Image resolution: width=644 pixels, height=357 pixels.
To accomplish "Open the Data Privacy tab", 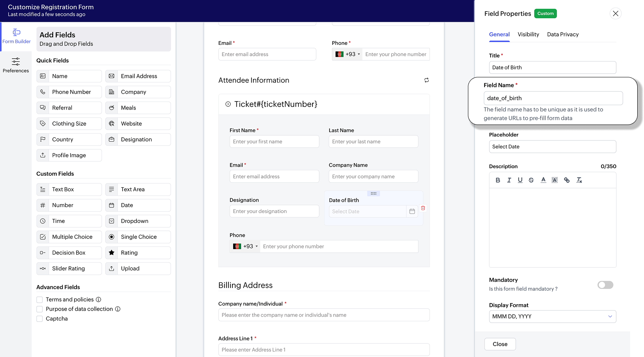I will 563,35.
